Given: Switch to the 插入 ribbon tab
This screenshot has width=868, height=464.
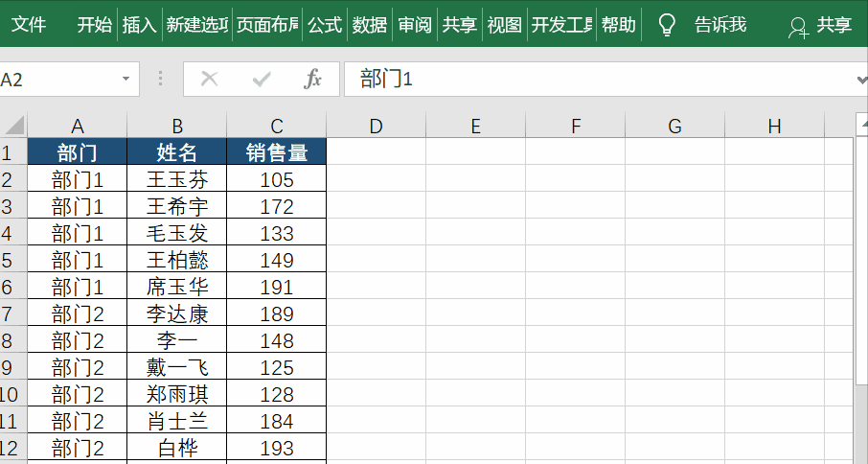Looking at the screenshot, I should pyautogui.click(x=140, y=24).
